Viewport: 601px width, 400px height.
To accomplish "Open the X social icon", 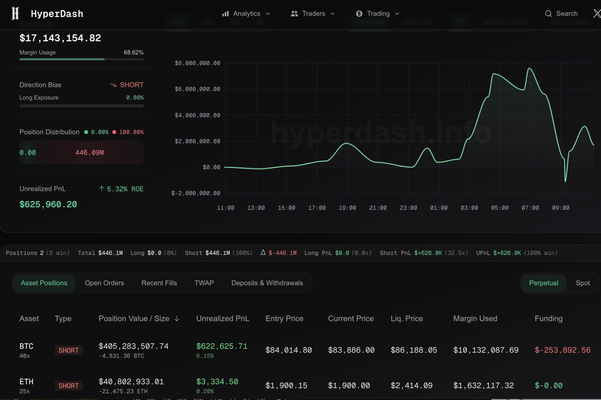I will coord(597,13).
